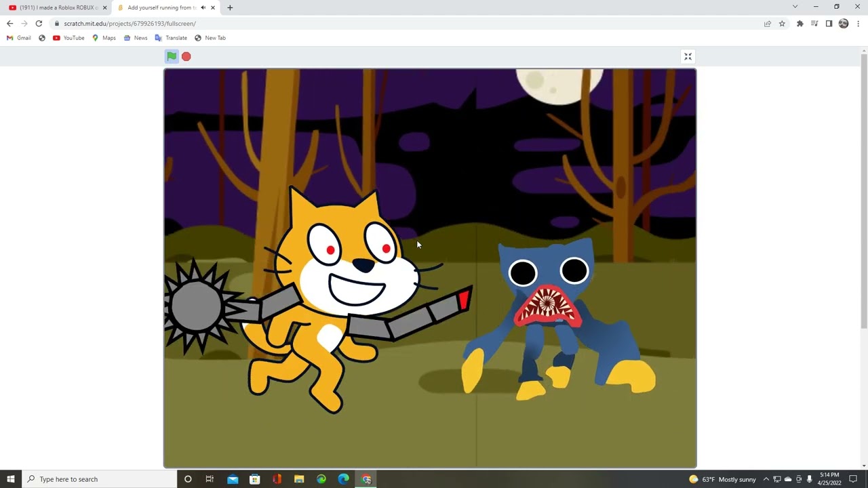Open File Explorer from the taskbar
The image size is (868, 488).
[x=299, y=479]
